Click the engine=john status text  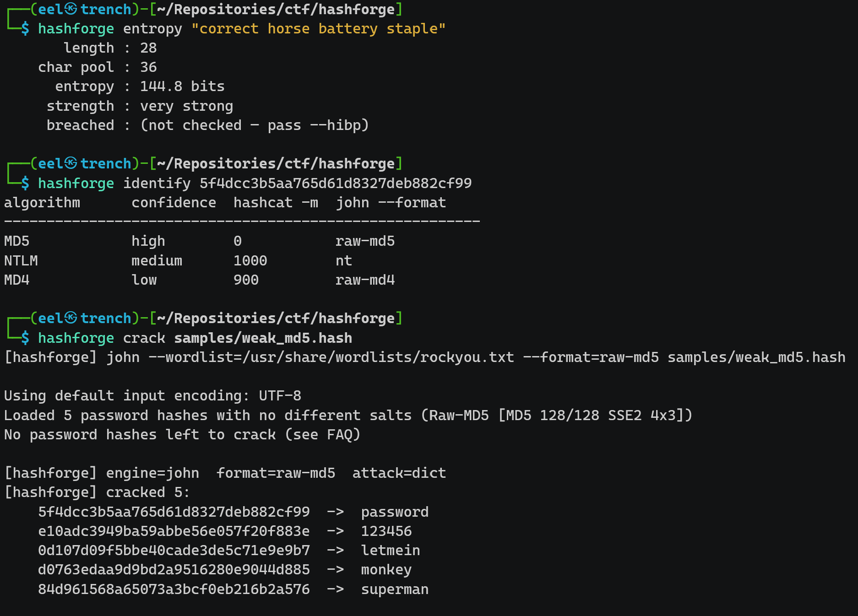152,473
